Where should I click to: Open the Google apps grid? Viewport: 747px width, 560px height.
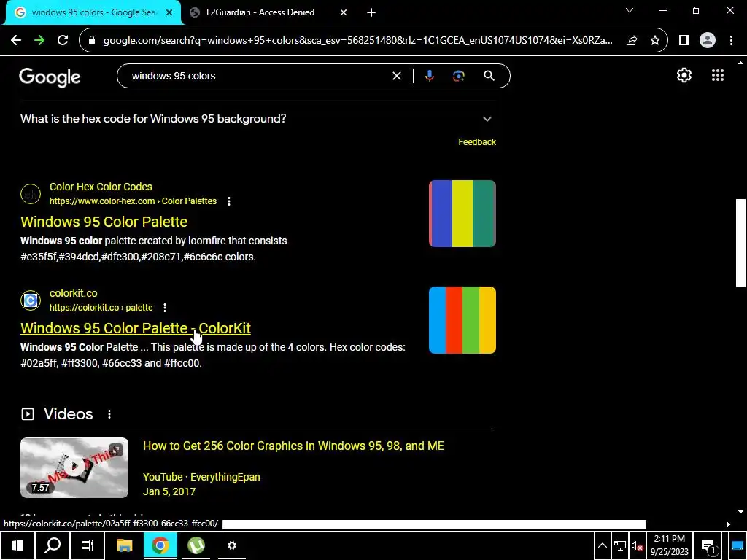718,75
